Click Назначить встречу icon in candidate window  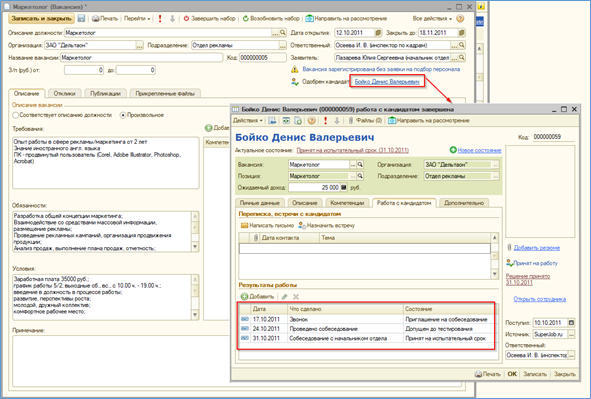302,225
